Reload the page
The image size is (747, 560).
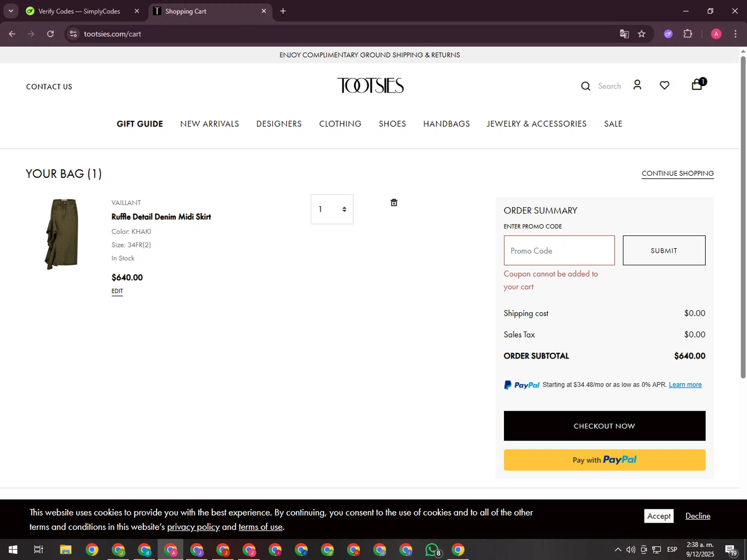(50, 34)
